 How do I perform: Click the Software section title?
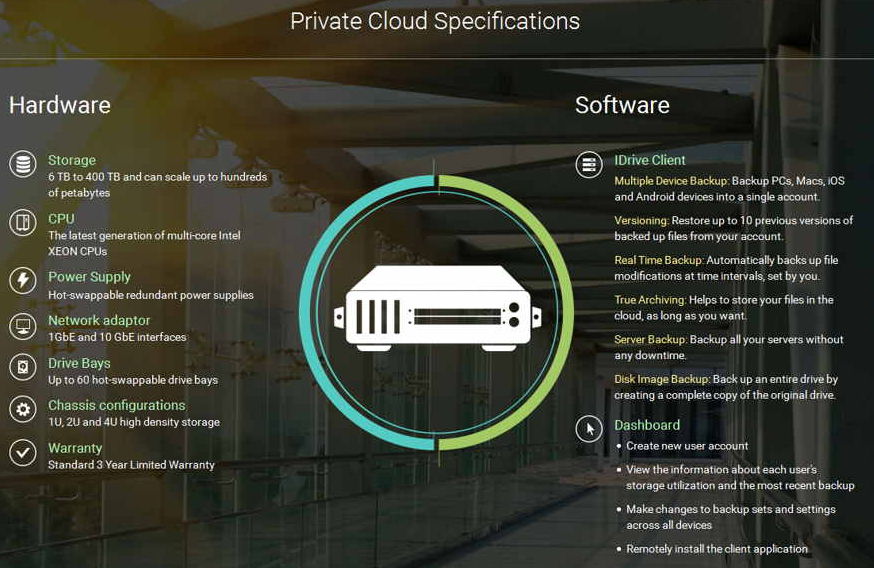[622, 105]
